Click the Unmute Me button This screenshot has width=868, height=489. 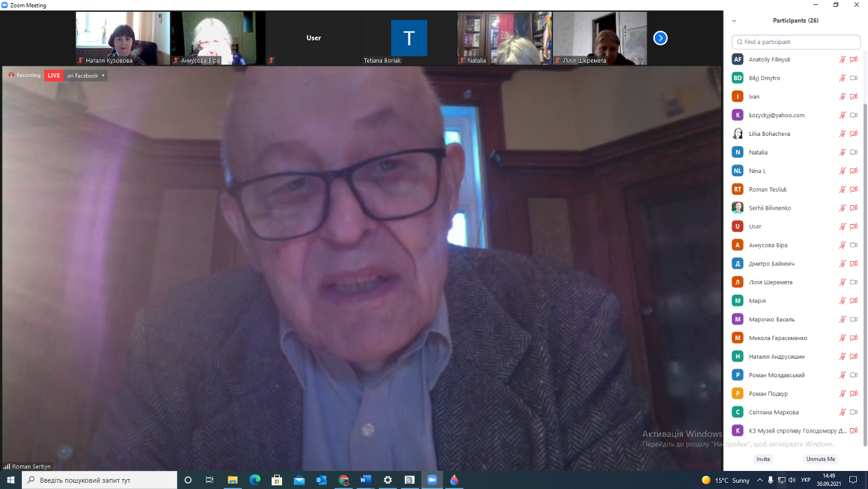821,459
